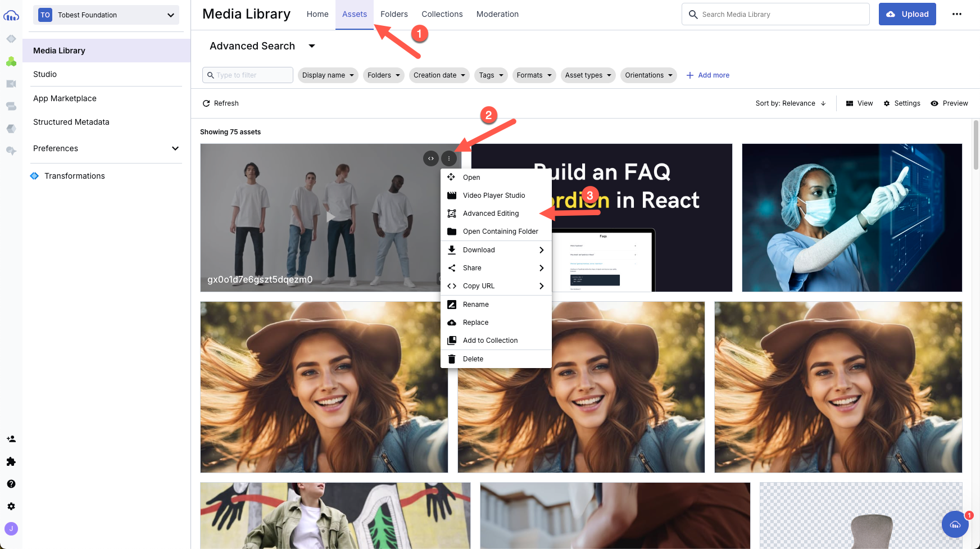The width and height of the screenshot is (980, 549).
Task: Choose Rename in the context menu
Action: tap(496, 305)
